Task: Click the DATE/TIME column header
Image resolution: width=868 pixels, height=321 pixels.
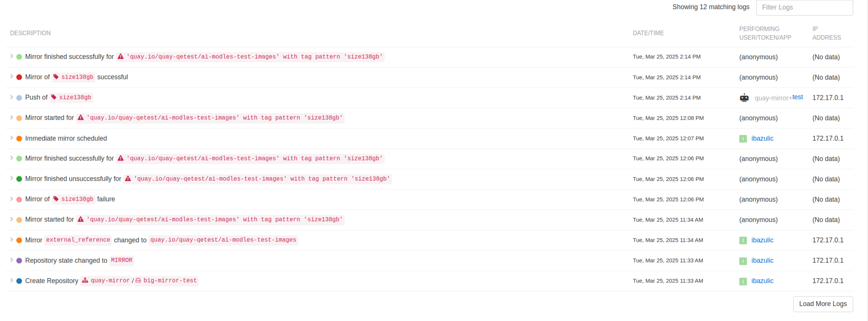Action: (x=648, y=33)
